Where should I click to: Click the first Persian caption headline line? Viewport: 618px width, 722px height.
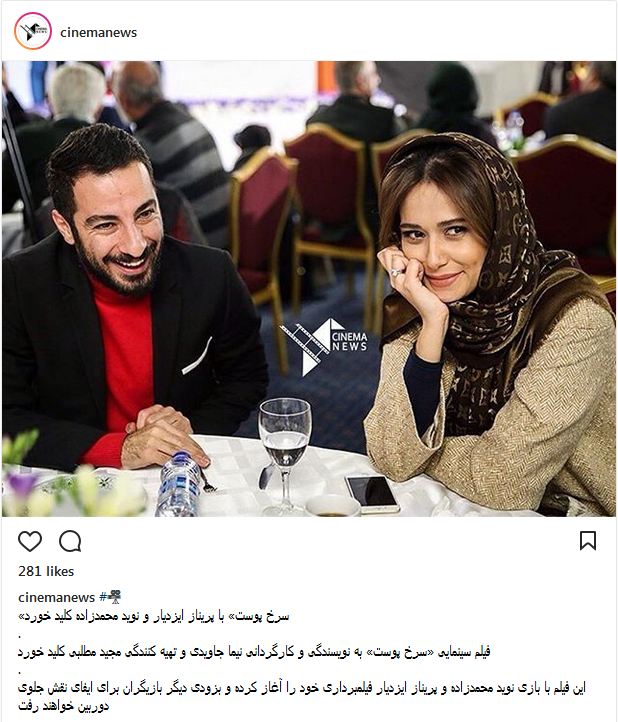pyautogui.click(x=154, y=616)
